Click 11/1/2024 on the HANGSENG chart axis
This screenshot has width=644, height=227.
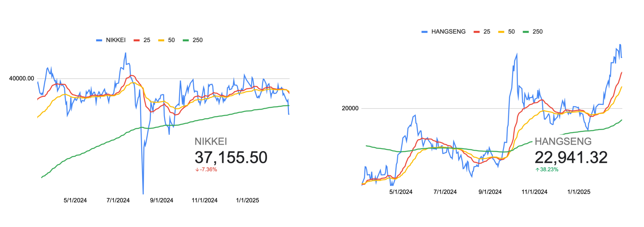(x=534, y=192)
